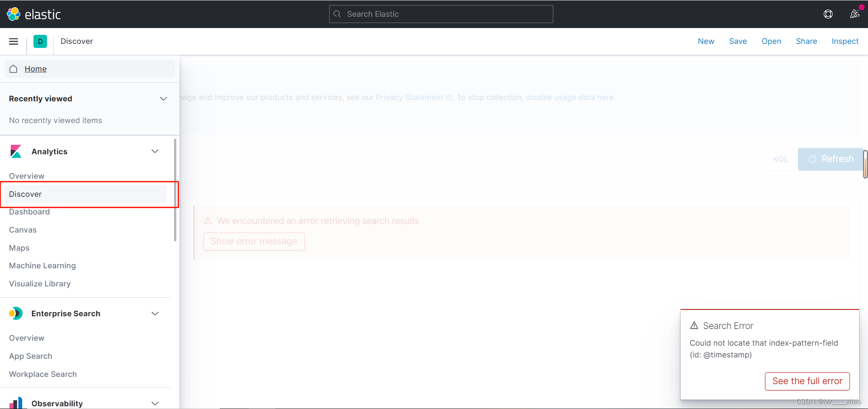Click the No recently viewed items text
This screenshot has width=868, height=409.
tap(56, 120)
